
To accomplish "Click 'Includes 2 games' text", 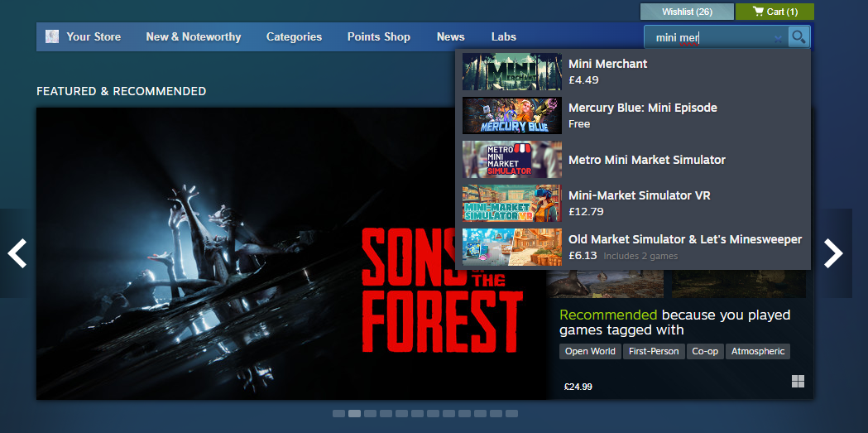I will coord(640,256).
